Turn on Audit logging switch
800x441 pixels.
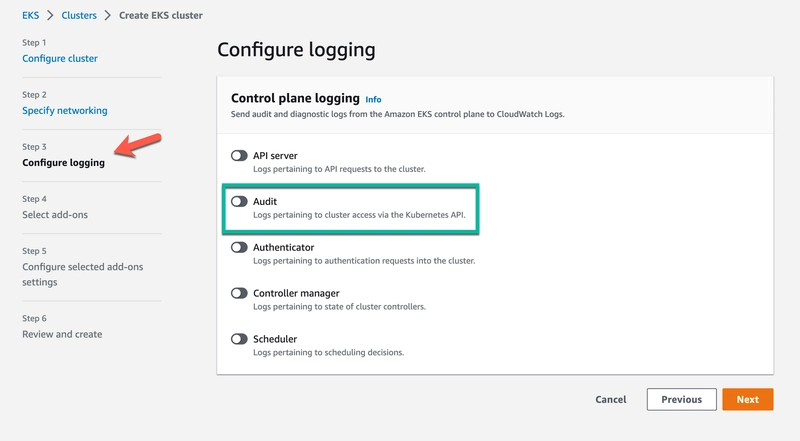(239, 201)
